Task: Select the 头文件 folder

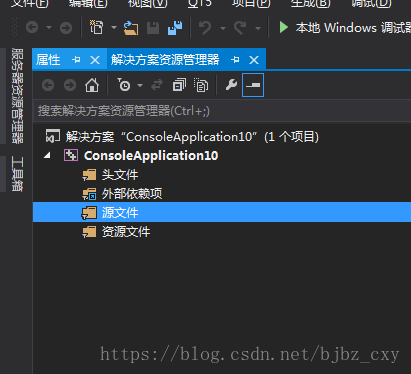Action: coord(120,175)
